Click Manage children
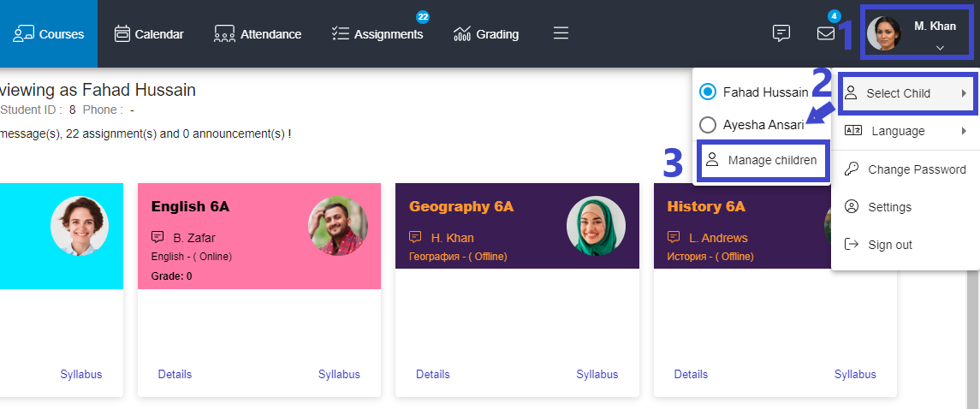Image resolution: width=980 pixels, height=409 pixels. [762, 161]
